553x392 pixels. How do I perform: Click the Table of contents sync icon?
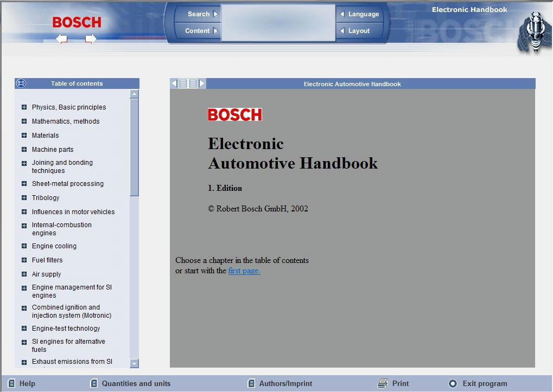pyautogui.click(x=21, y=83)
